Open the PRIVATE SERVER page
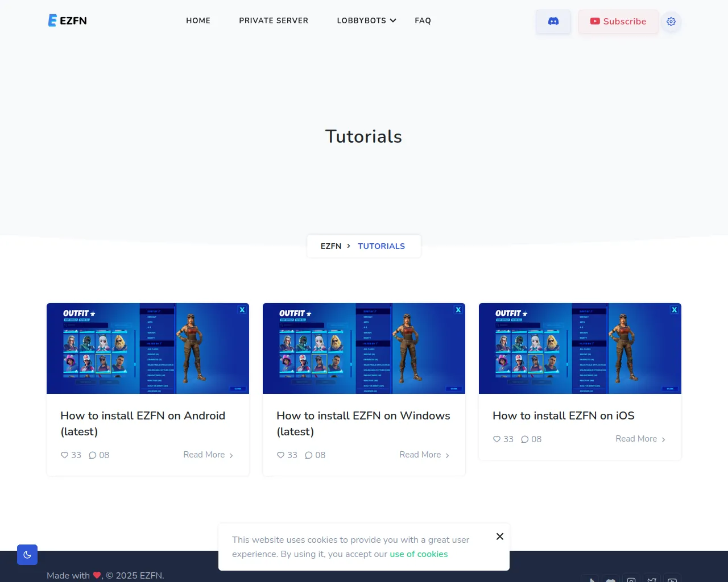 [274, 20]
